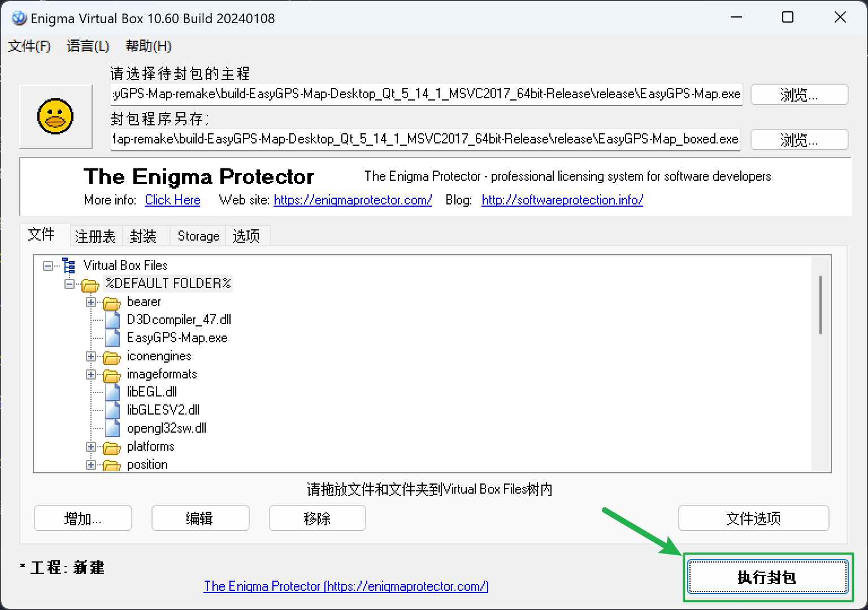
Task: Click the 工程: 新建 project status text
Action: click(x=62, y=568)
